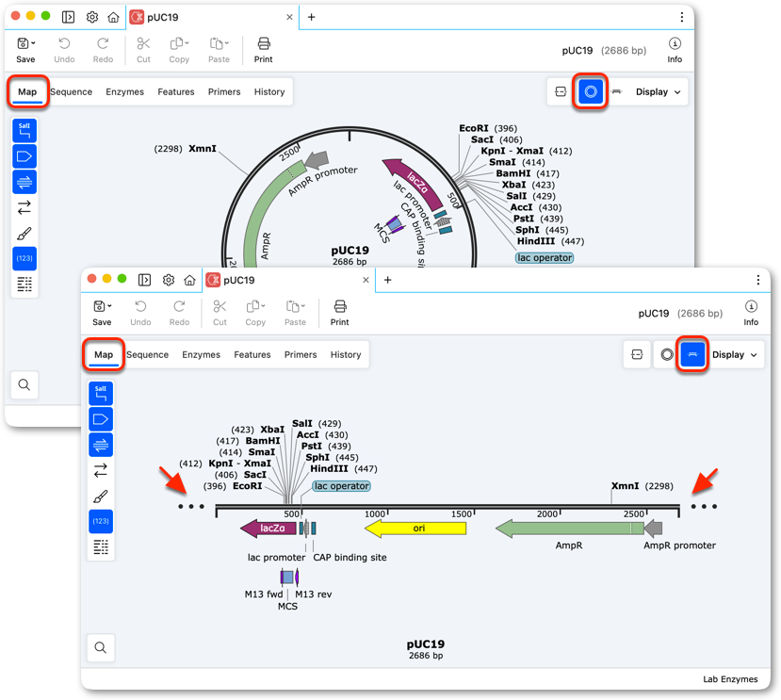This screenshot has height=700, width=781.
Task: Open Paste options in back window toolbar
Action: (x=219, y=49)
